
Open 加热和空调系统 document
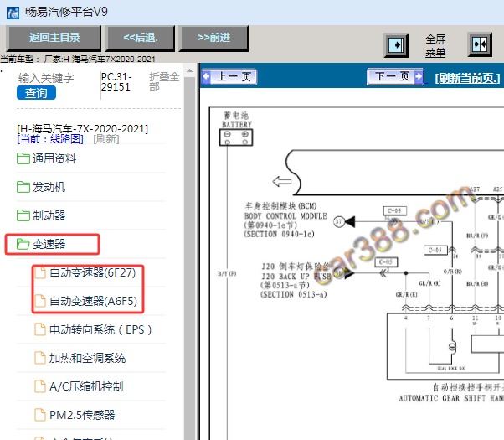pos(87,358)
